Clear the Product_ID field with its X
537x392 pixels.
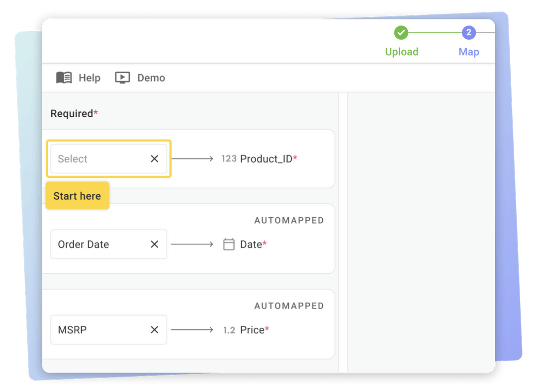(155, 158)
